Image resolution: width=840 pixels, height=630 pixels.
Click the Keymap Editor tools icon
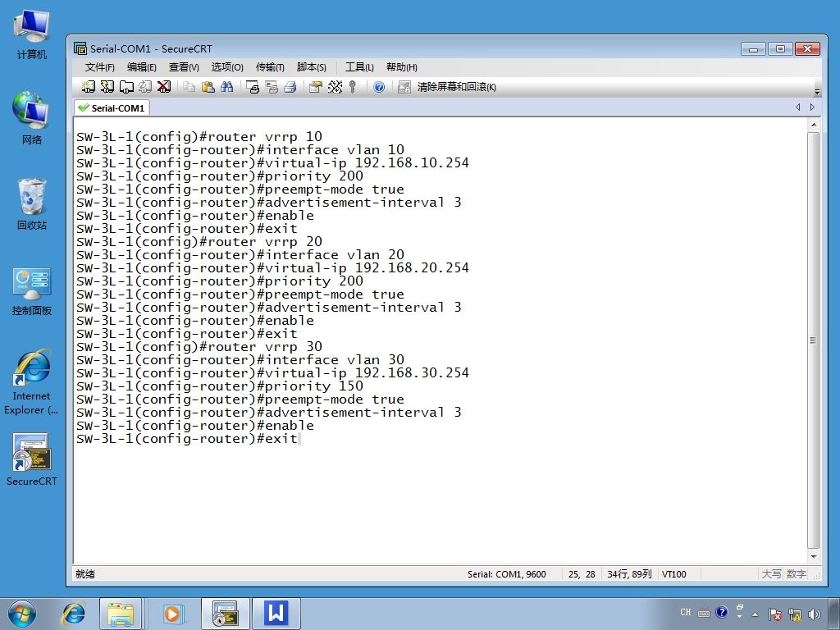point(335,87)
